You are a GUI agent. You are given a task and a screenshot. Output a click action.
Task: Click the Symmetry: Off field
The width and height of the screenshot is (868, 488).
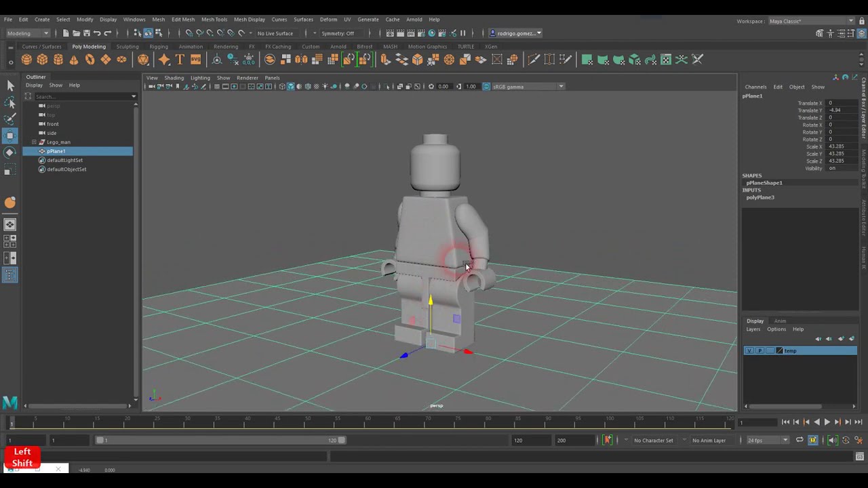tap(338, 33)
